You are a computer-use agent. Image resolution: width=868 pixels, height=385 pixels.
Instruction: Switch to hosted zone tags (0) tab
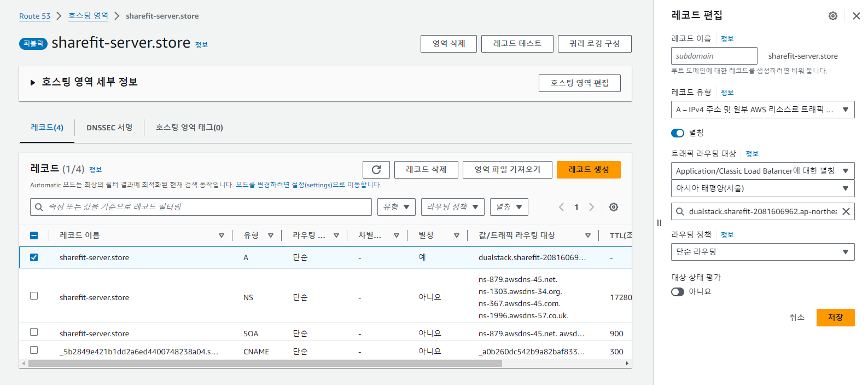(189, 128)
